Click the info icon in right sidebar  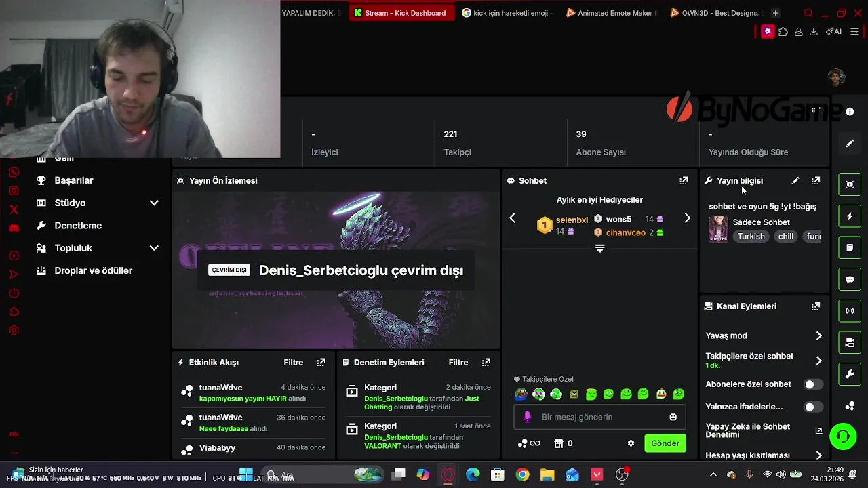tap(850, 112)
